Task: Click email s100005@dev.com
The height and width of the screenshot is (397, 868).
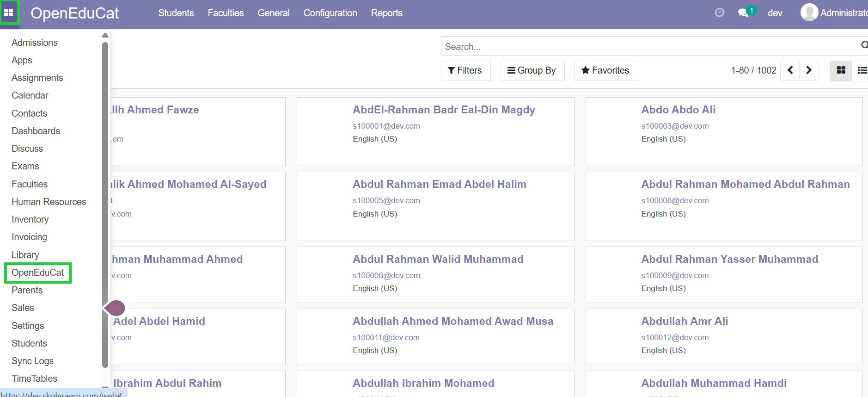Action: coord(386,200)
